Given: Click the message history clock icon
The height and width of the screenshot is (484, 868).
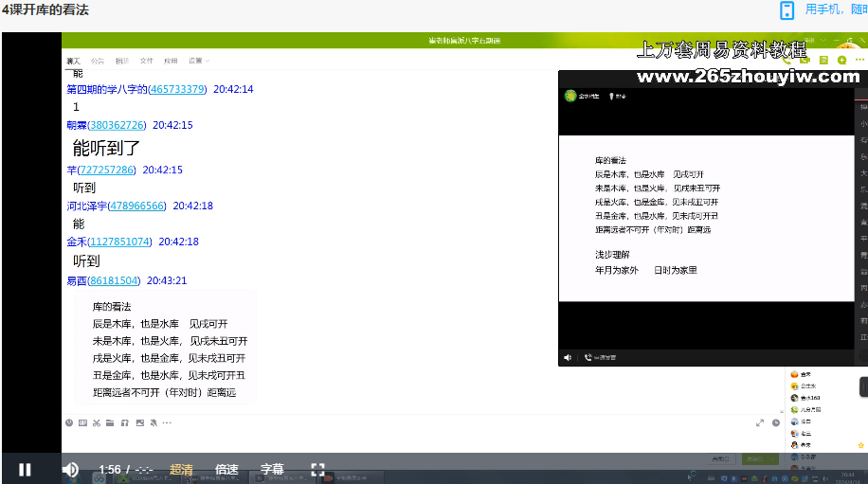Looking at the screenshot, I should 776,422.
